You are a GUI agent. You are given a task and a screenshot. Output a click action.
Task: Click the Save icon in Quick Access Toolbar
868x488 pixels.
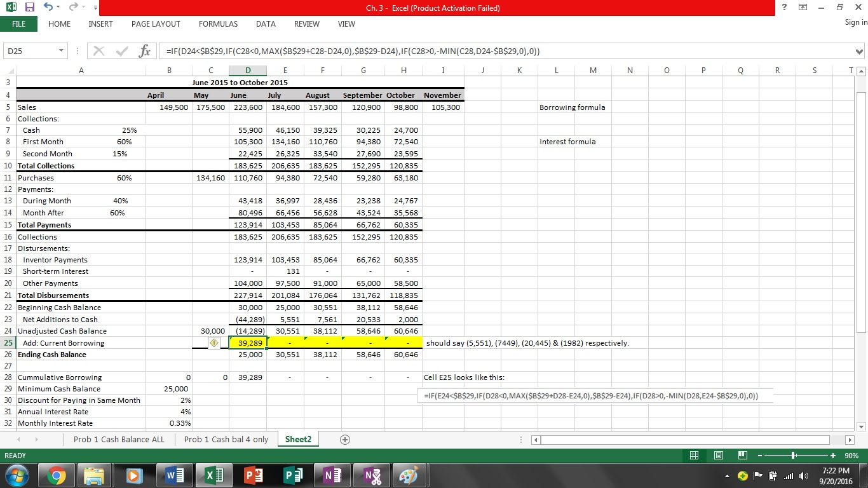click(30, 8)
